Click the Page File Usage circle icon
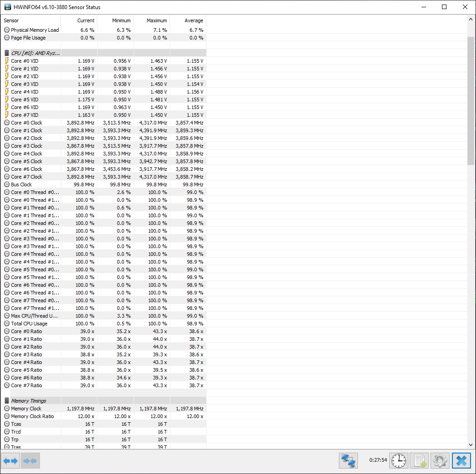 (7, 38)
